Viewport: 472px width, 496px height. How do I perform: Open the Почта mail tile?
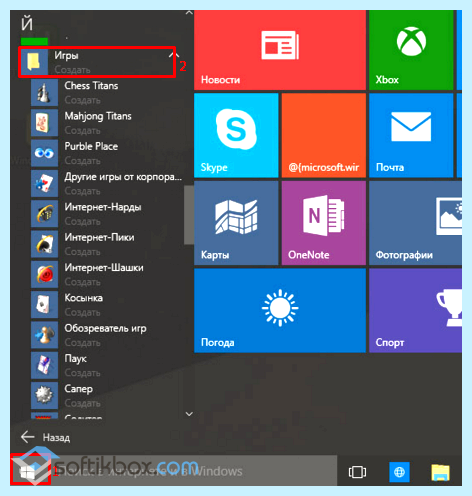click(411, 135)
